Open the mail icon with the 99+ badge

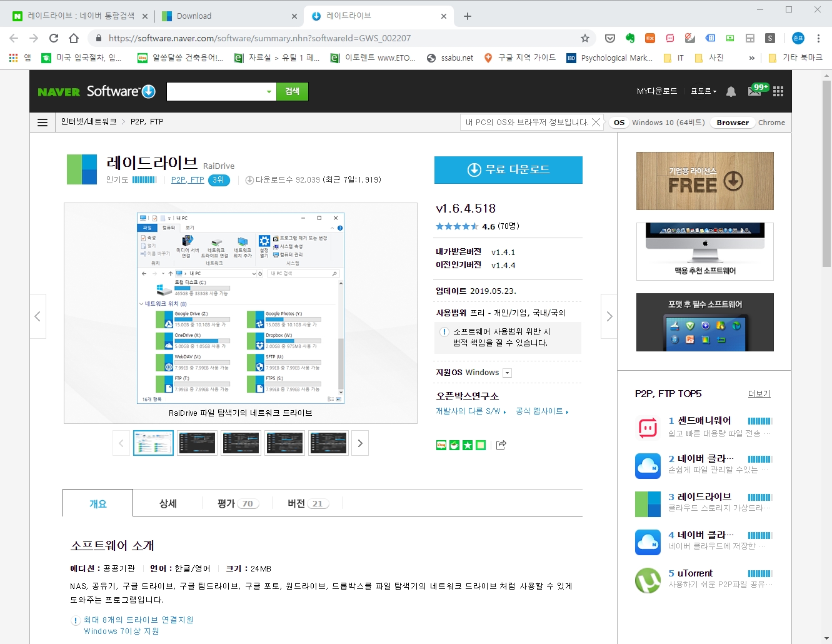coord(754,91)
